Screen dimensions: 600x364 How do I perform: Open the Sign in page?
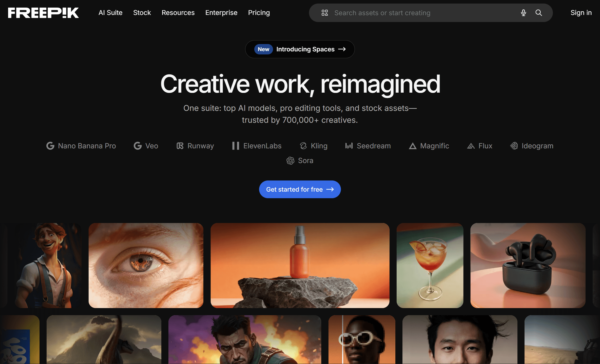click(580, 13)
